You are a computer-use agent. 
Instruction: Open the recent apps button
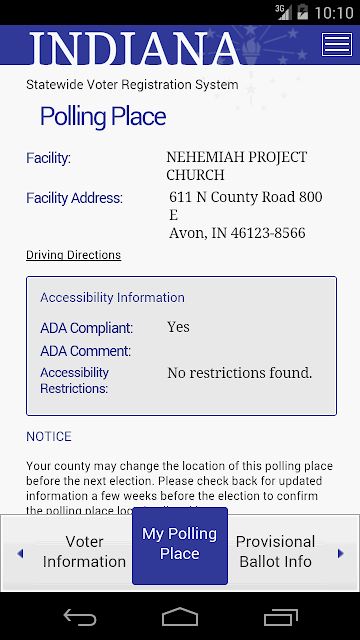[280, 618]
